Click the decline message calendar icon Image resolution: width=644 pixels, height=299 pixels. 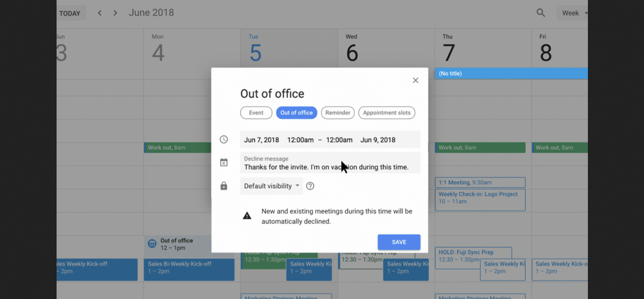(x=224, y=163)
